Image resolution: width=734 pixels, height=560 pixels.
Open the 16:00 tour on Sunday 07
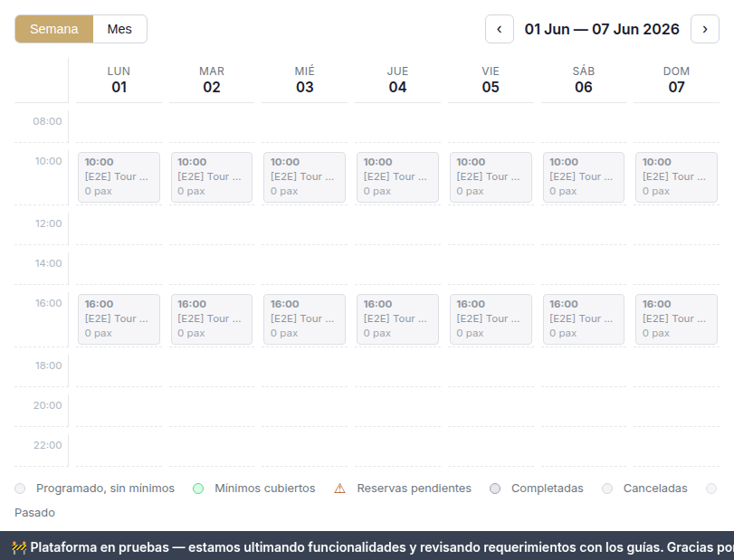pos(676,319)
